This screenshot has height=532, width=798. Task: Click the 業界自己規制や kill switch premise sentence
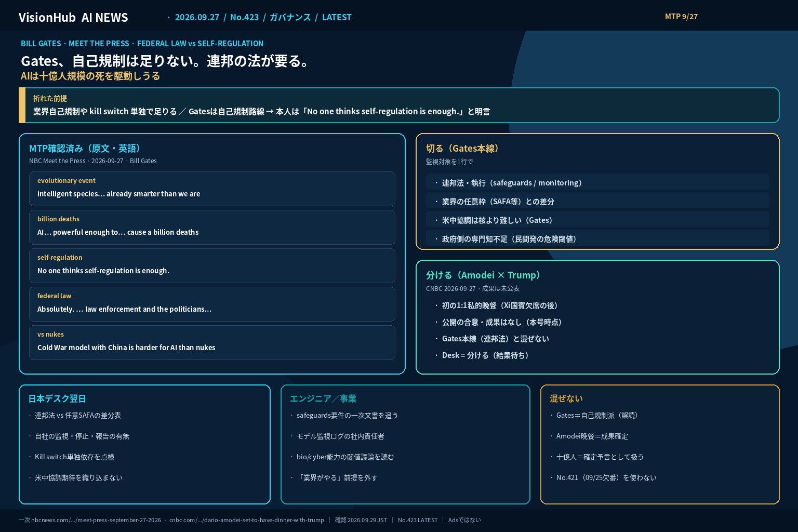tap(261, 111)
